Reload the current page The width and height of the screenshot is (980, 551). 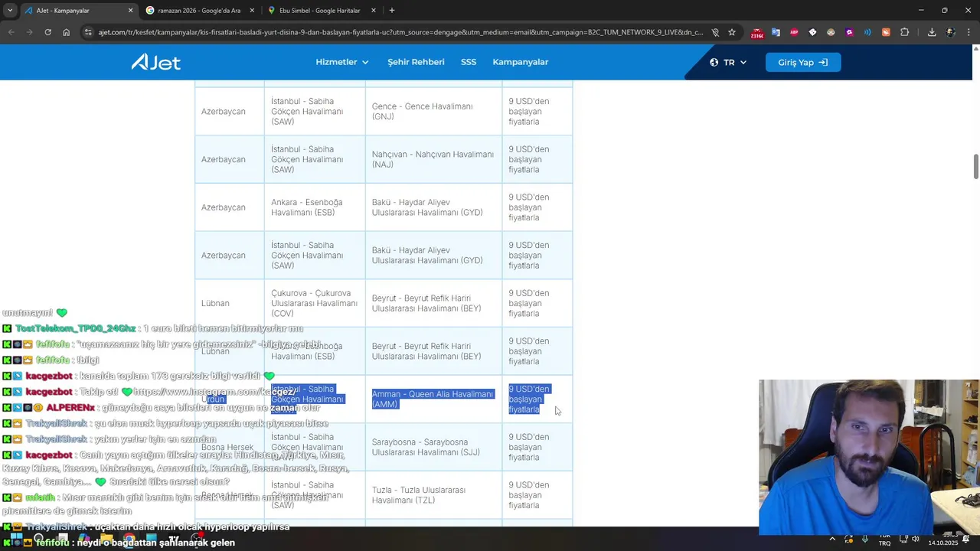click(x=47, y=32)
